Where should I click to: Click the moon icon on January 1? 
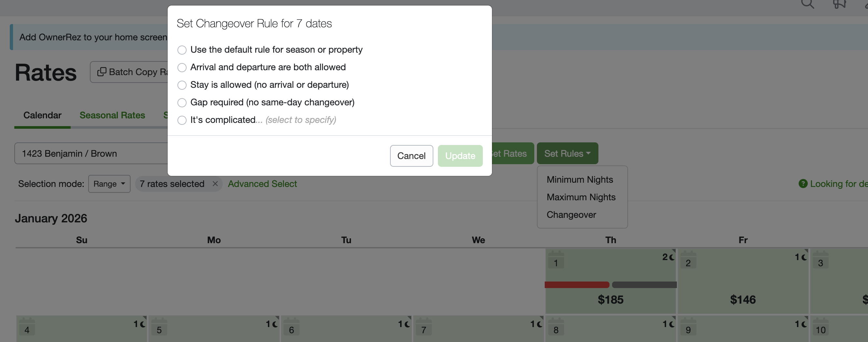672,257
